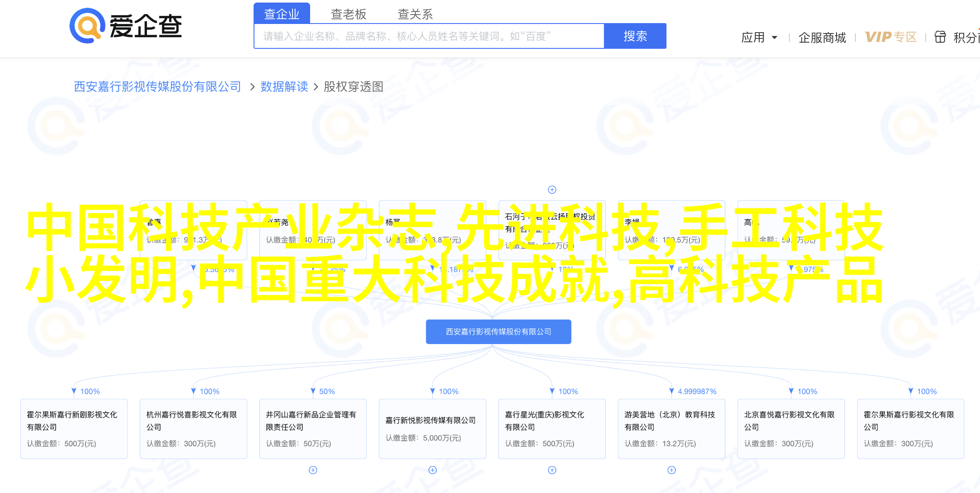Click the 100% label above 北京喜悦嘉行 card
Viewport: 980px width, 493px height.
point(807,392)
